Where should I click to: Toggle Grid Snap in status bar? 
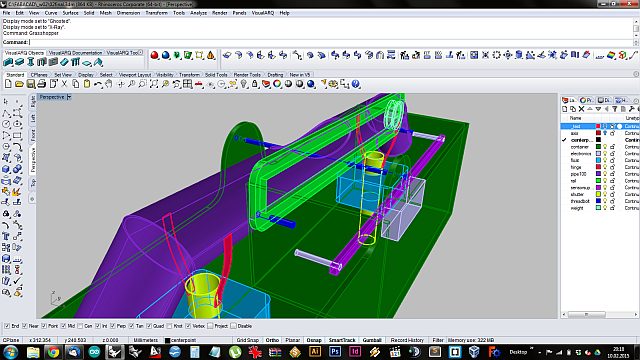[x=247, y=340]
